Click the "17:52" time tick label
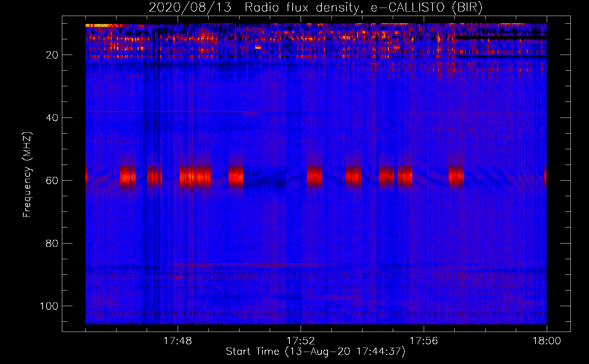This screenshot has height=364, width=589. [x=301, y=341]
